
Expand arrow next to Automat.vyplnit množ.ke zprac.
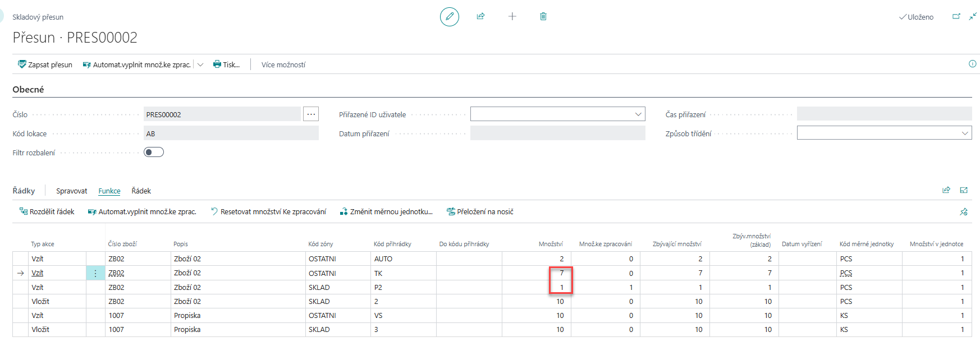coord(200,64)
